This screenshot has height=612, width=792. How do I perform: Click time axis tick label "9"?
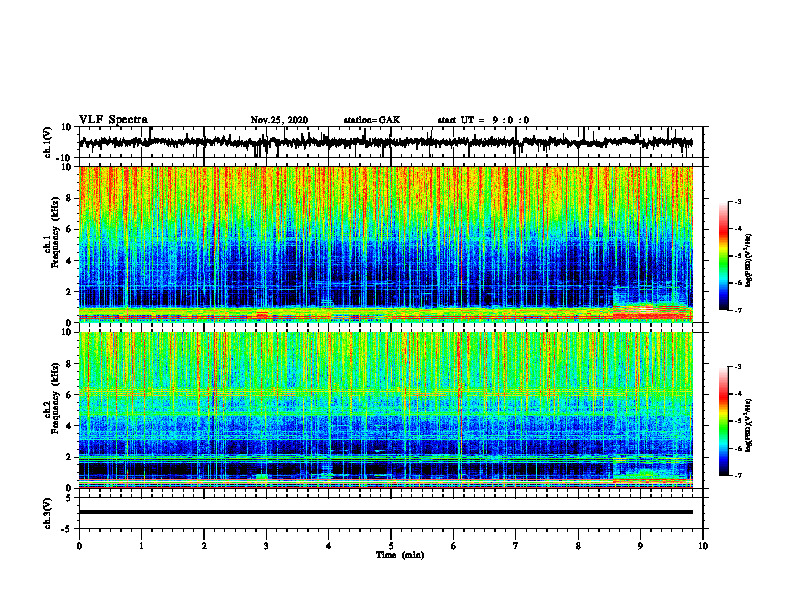[640, 546]
